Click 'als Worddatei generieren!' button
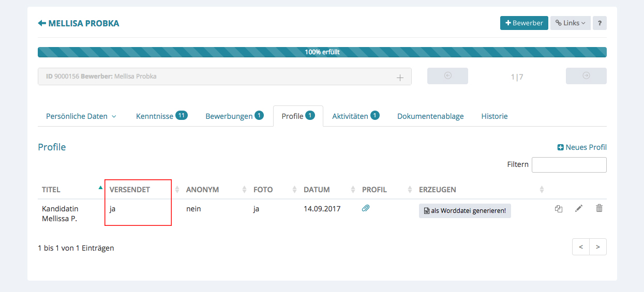 465,211
